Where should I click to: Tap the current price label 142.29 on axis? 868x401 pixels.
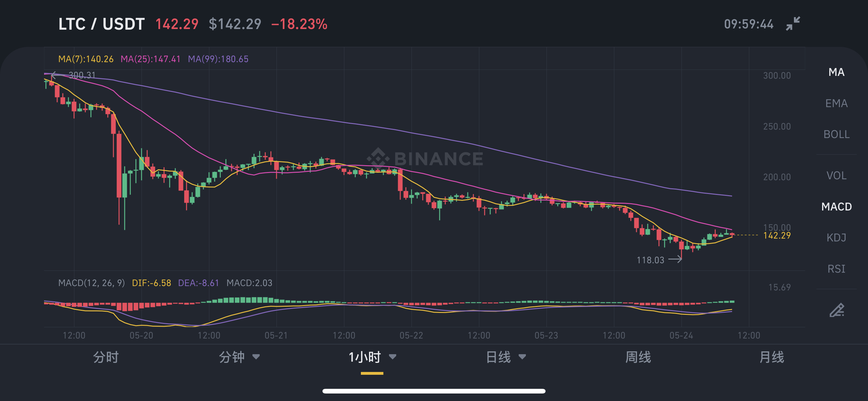click(777, 235)
